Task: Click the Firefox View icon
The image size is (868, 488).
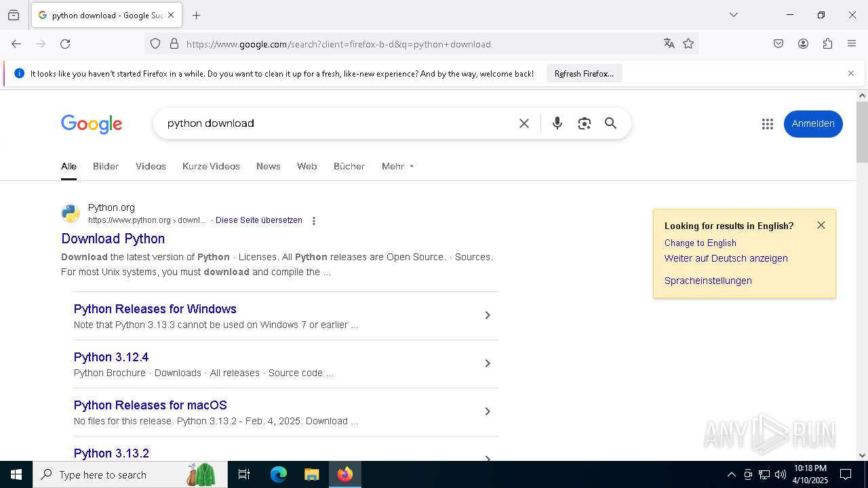Action: pyautogui.click(x=14, y=15)
